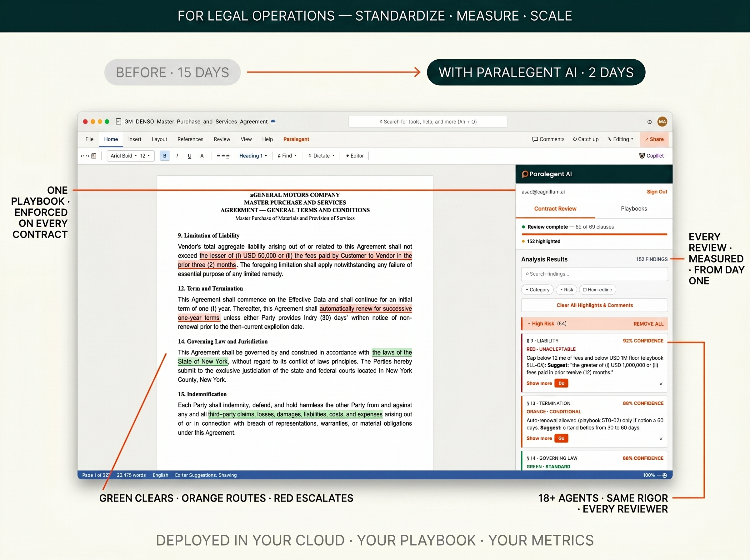
Task: Click the Paralegent AI logo icon
Action: [x=525, y=174]
